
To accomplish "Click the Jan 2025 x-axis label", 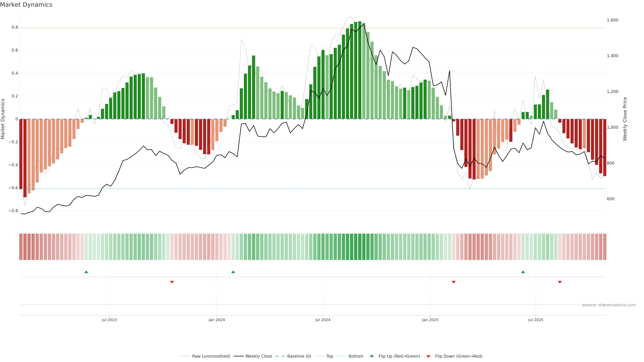I will [430, 320].
